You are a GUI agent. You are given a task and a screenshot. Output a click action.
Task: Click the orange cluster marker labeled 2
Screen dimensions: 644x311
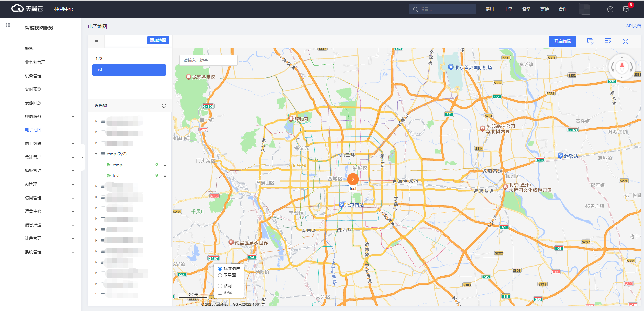tap(353, 179)
